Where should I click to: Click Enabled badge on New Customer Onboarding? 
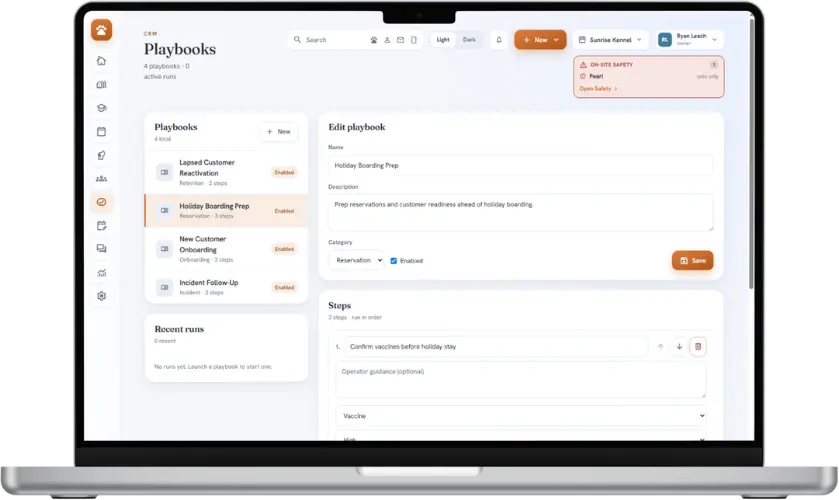tap(285, 249)
